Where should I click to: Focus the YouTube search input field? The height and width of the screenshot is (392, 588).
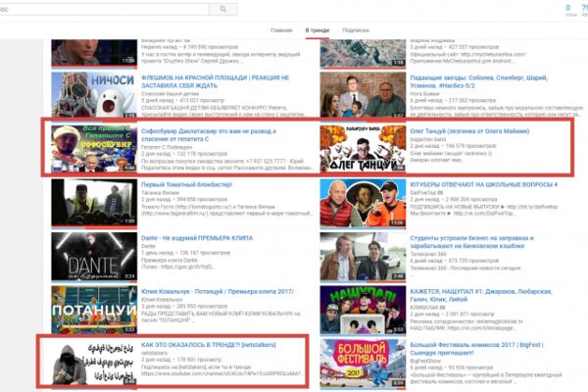[104, 9]
